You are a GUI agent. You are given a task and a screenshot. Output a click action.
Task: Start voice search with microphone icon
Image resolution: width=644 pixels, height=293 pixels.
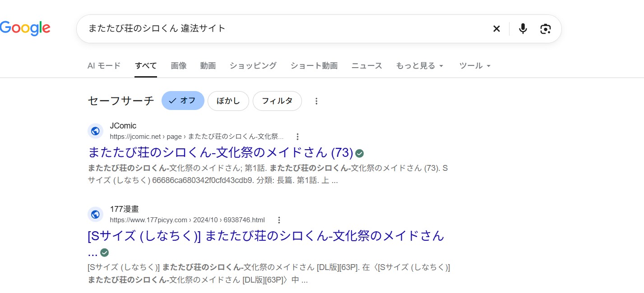[523, 29]
